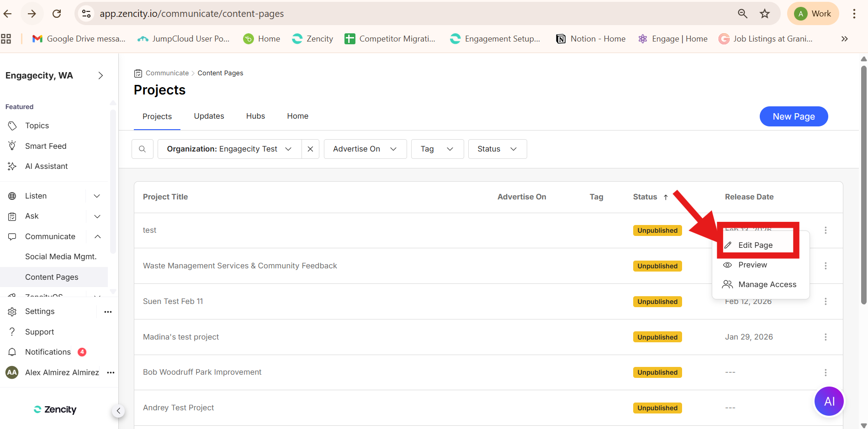Screen dimensions: 868x429
Task: Open the Tag filter dropdown
Action: tap(437, 149)
